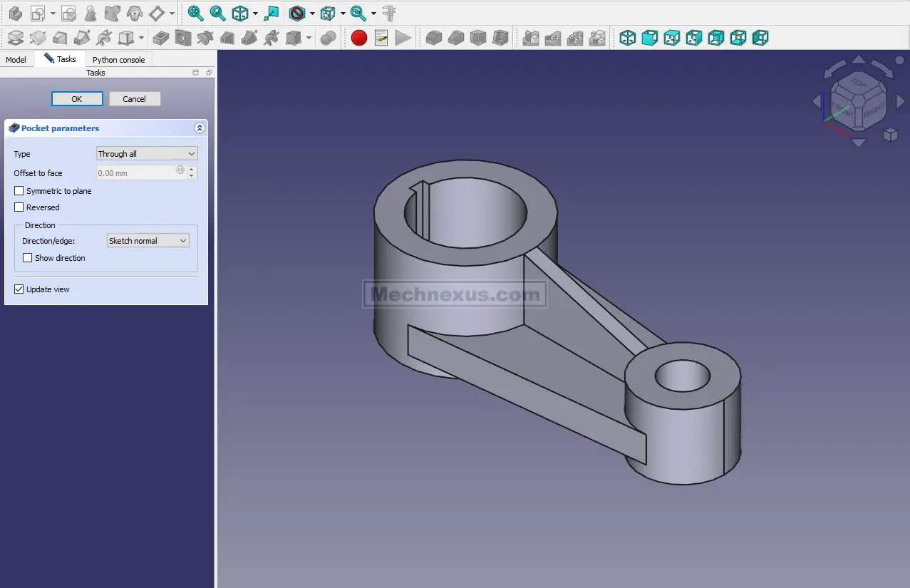Enable Symmetric to plane checkbox

point(19,191)
